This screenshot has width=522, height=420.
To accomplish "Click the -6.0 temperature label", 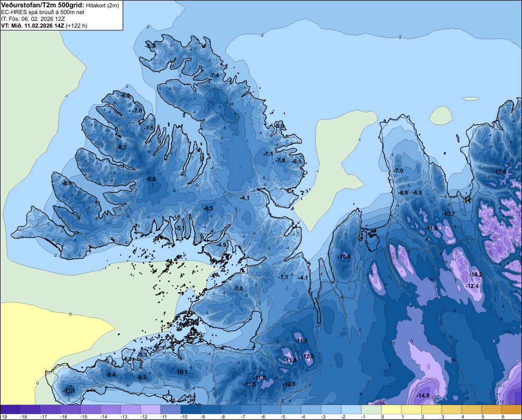I will (125, 95).
